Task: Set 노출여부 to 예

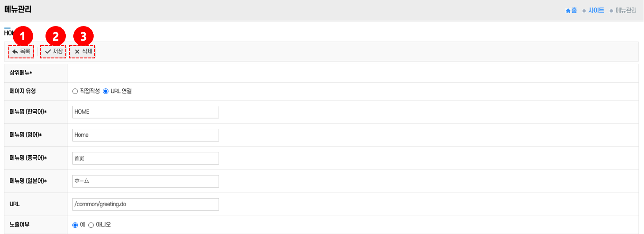Action: point(75,225)
